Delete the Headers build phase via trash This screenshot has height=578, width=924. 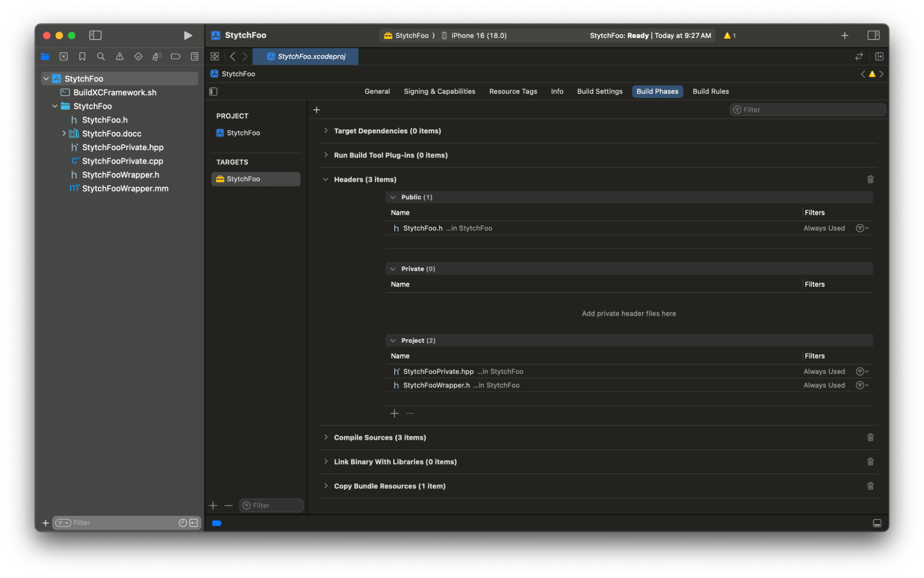[870, 179]
